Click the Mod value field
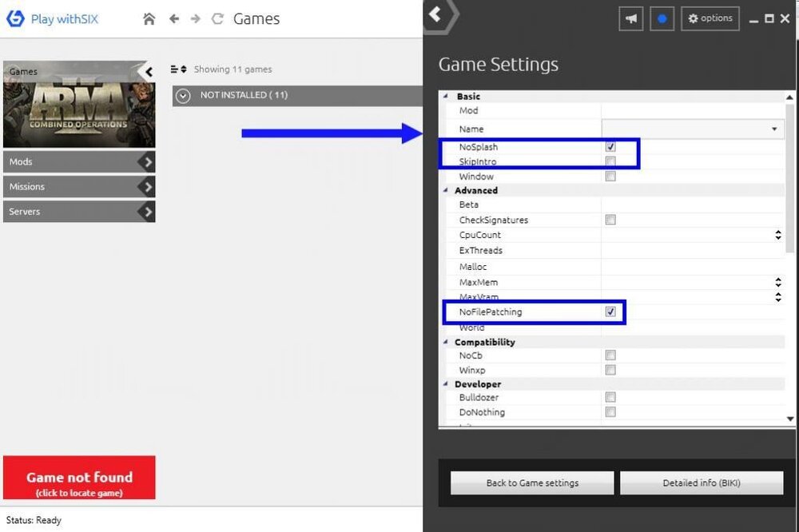Image resolution: width=799 pixels, height=532 pixels. tap(693, 110)
